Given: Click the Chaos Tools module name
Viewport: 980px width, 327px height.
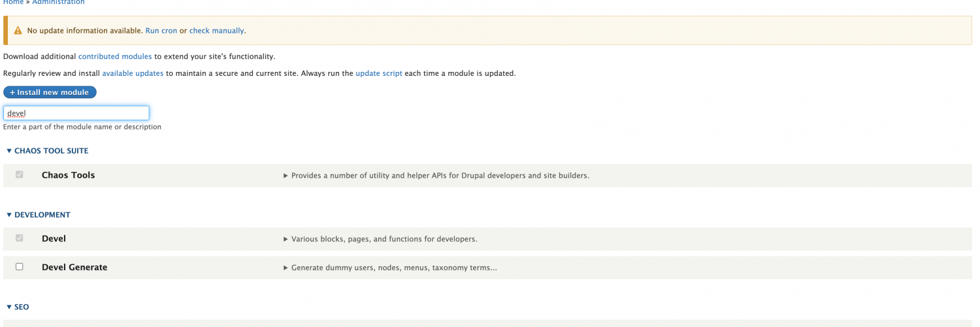Looking at the screenshot, I should (68, 175).
